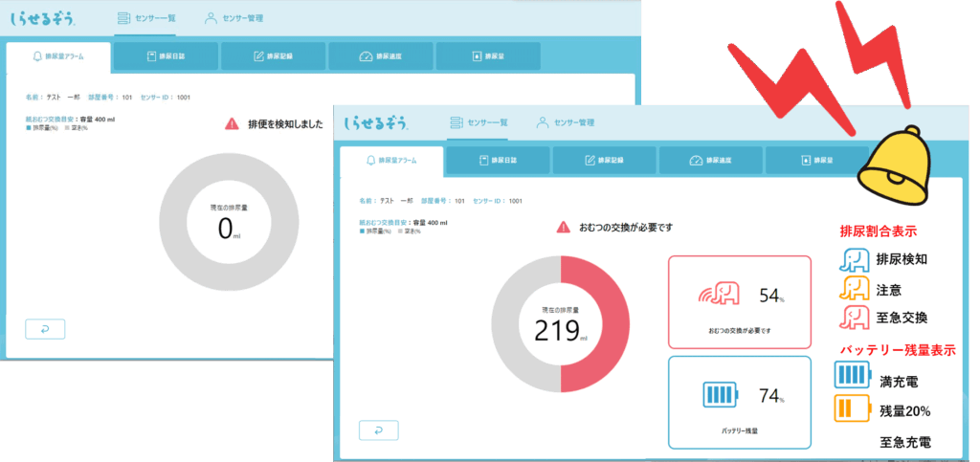Click warning triangle beside 排便を検知しました
This screenshot has height=462, width=980.
point(232,123)
